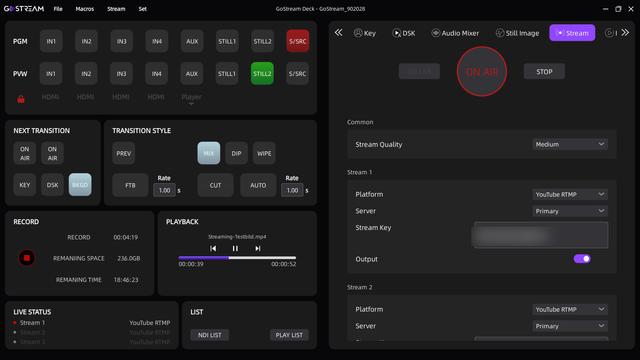Image resolution: width=640 pixels, height=360 pixels.
Task: Switch to the Still Image tab
Action: (517, 33)
